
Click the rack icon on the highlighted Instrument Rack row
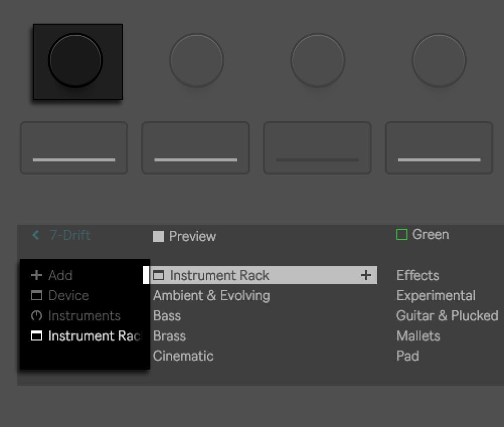click(159, 276)
